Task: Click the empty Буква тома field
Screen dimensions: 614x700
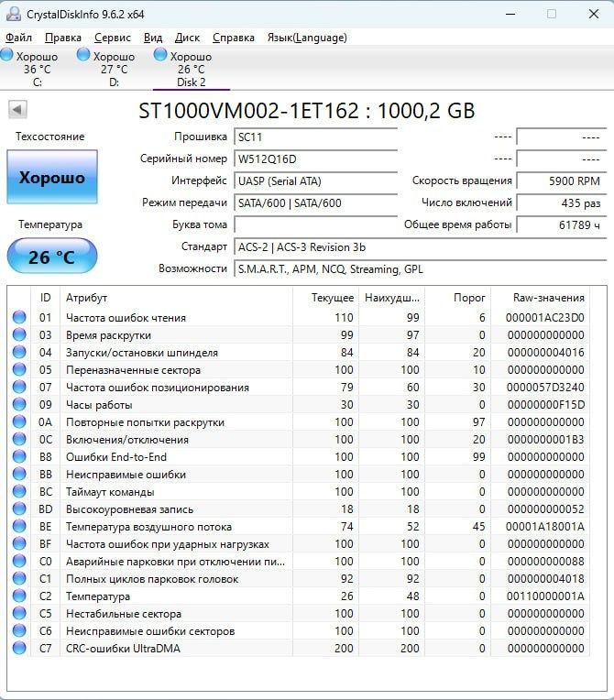Action: [315, 224]
